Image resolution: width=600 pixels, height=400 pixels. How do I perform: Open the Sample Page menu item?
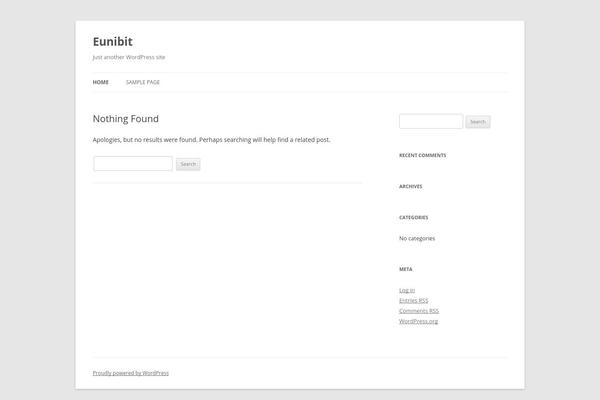[143, 82]
